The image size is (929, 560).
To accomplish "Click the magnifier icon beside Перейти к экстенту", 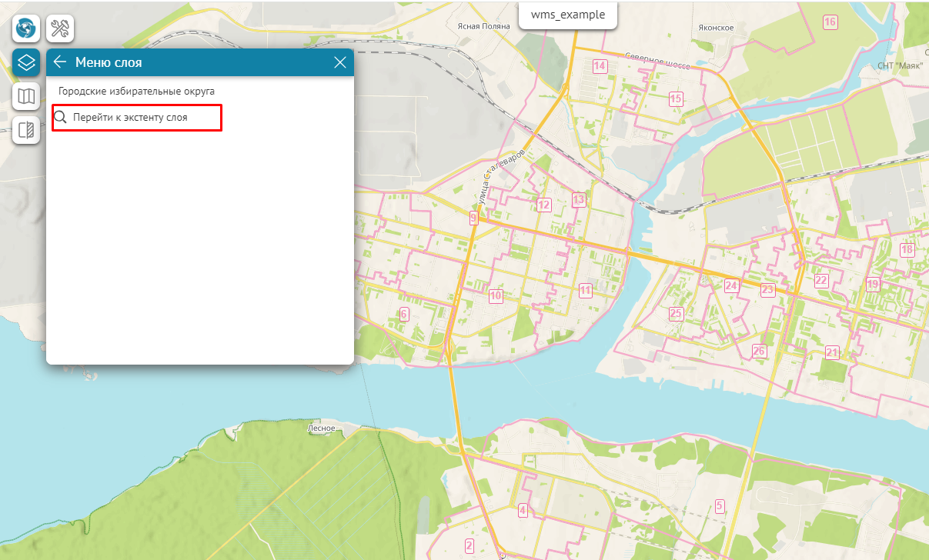I will click(x=60, y=118).
